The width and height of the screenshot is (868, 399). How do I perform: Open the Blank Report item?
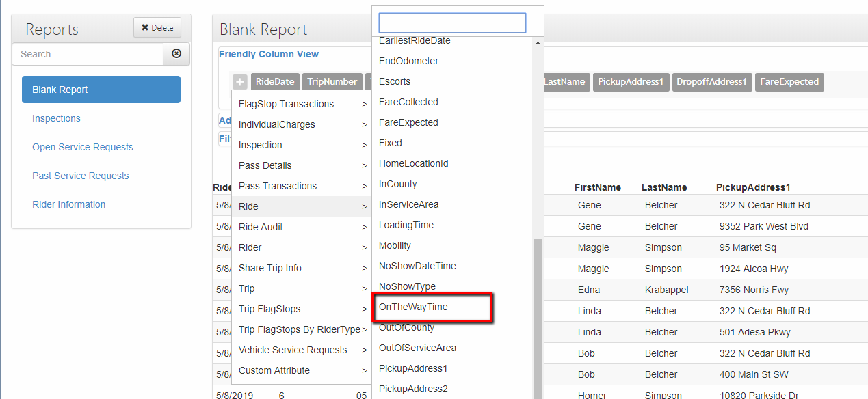point(101,90)
